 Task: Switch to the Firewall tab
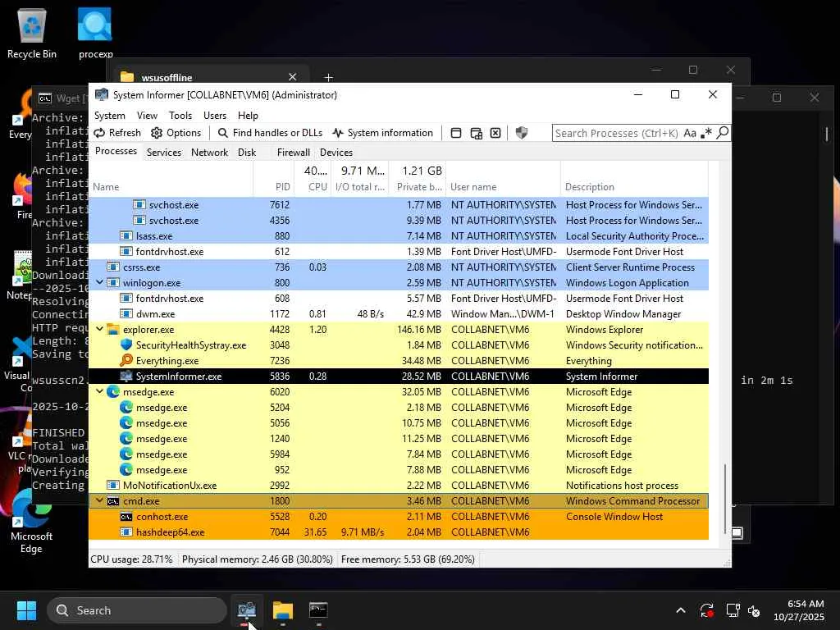(x=294, y=152)
